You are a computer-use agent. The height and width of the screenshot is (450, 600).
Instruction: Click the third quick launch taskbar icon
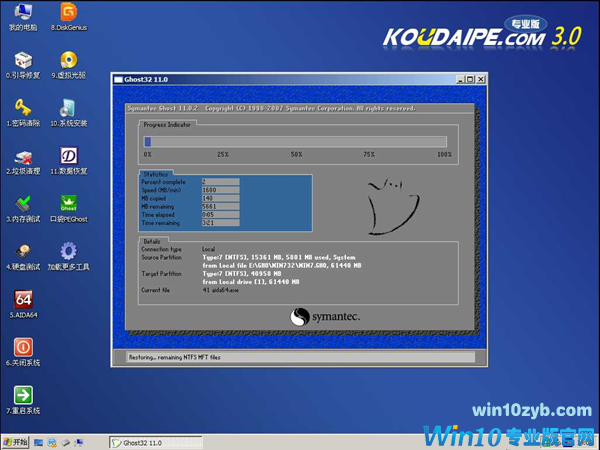[x=66, y=443]
